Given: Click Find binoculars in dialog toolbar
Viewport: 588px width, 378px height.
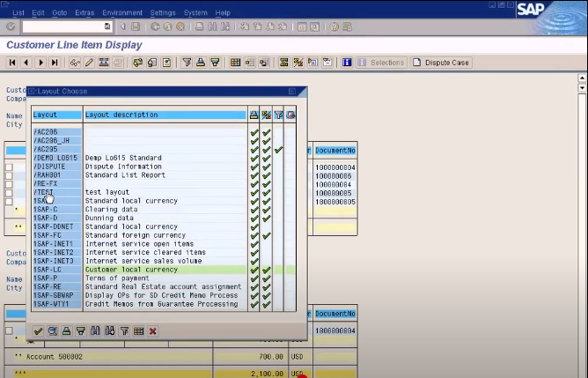Looking at the screenshot, I should 95,331.
